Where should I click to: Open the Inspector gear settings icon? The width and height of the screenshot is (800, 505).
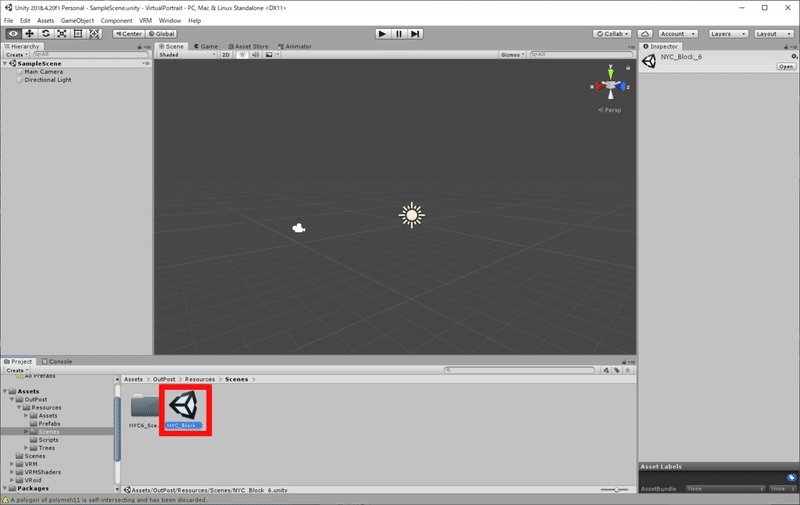coord(794,56)
